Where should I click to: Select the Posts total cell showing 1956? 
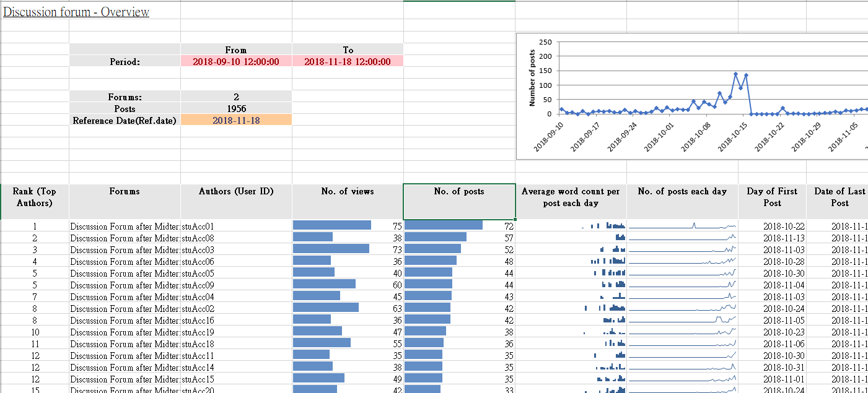pos(236,108)
